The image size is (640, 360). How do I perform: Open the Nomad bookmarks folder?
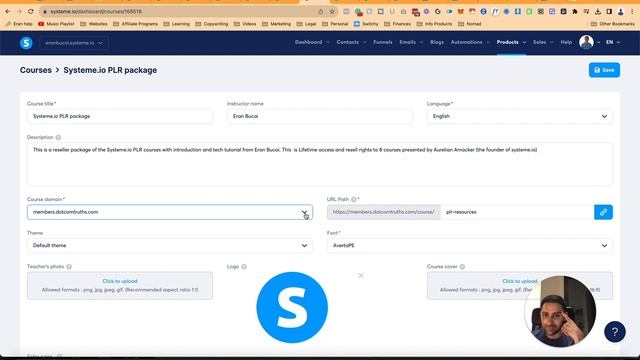click(469, 24)
